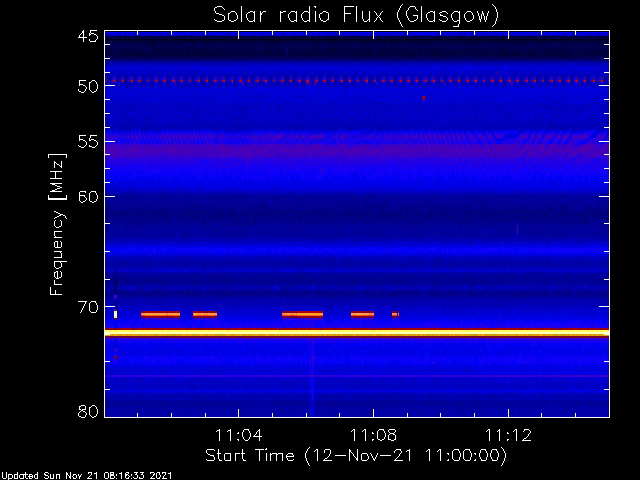Click the "Updated Sun Nov 21 08:16:33 2021" timestamp
Image resolution: width=640 pixels, height=480 pixels.
pos(87,476)
